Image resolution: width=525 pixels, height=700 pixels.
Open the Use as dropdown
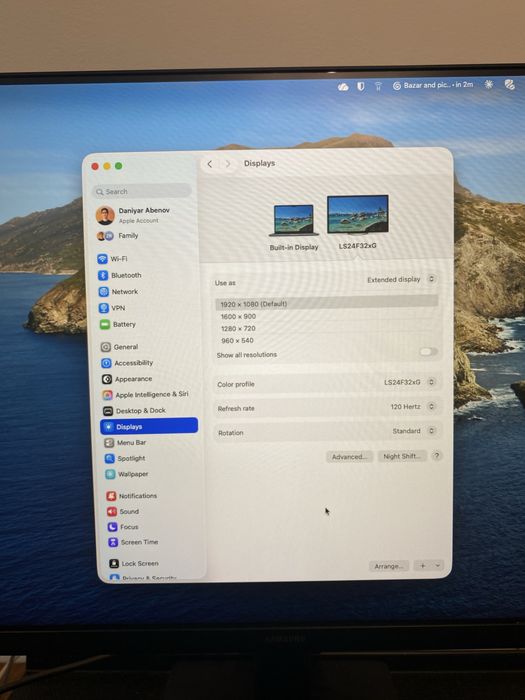tap(401, 279)
